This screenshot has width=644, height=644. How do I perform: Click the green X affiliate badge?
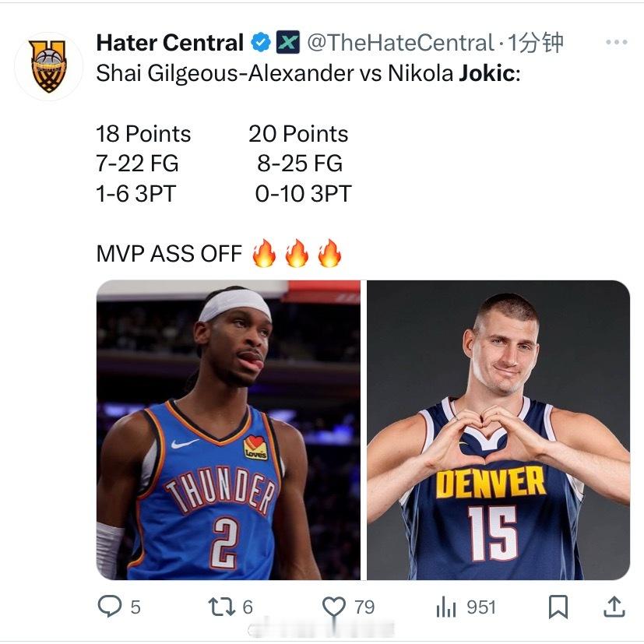click(x=287, y=42)
